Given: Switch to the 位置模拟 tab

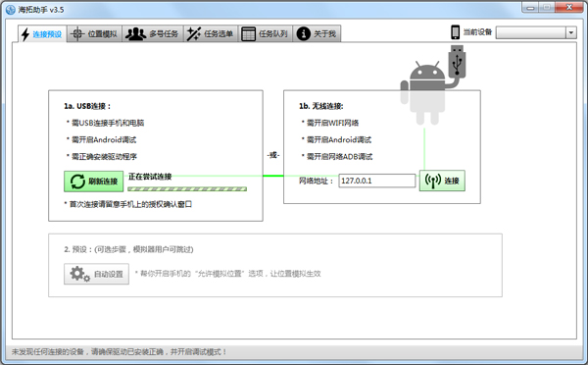Looking at the screenshot, I should coord(94,33).
